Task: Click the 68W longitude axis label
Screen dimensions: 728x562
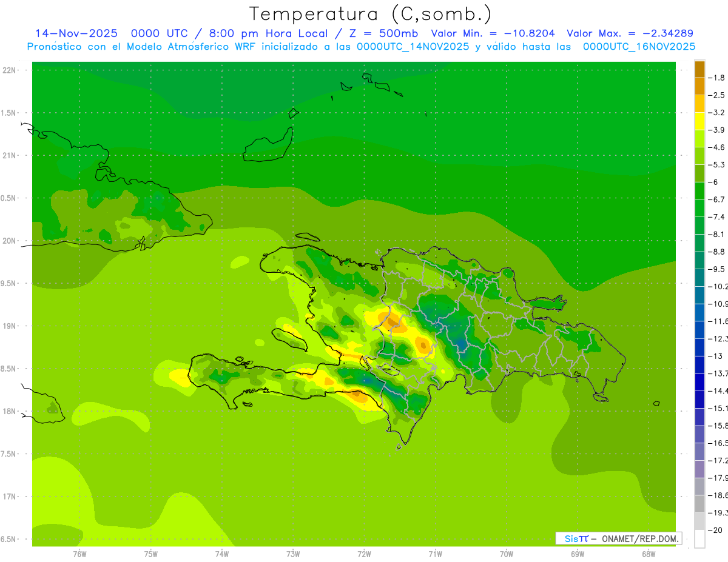Action: [x=649, y=554]
